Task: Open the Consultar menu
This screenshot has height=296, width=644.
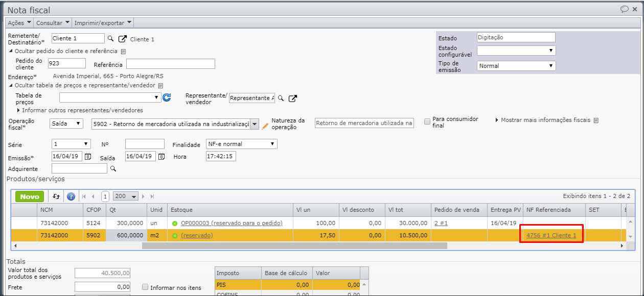Action: pos(53,23)
